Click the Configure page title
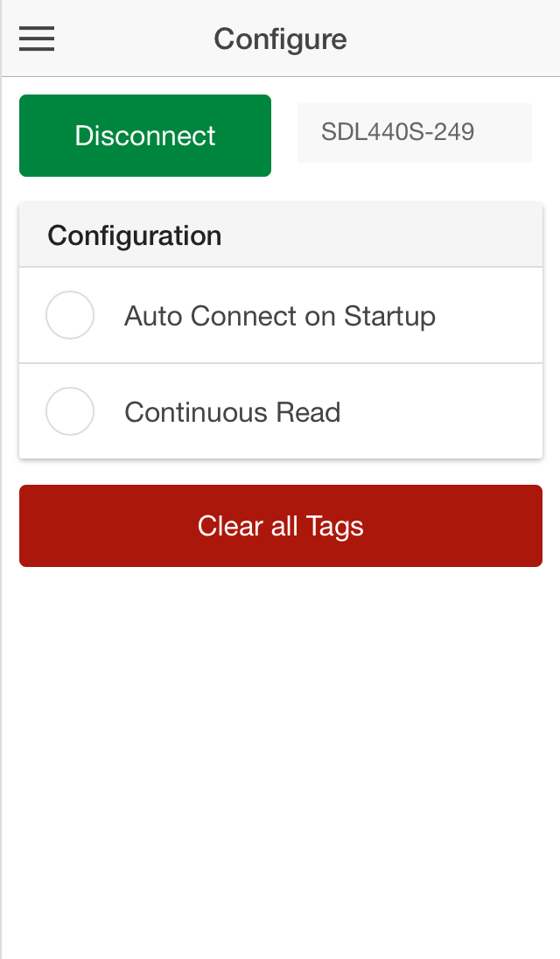Screen dimensions: 560x959 (280, 38)
